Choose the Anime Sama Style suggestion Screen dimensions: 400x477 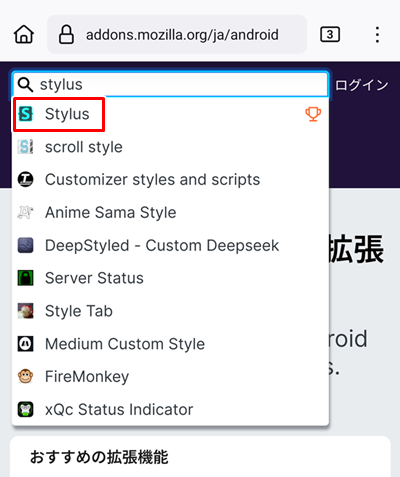click(x=170, y=213)
